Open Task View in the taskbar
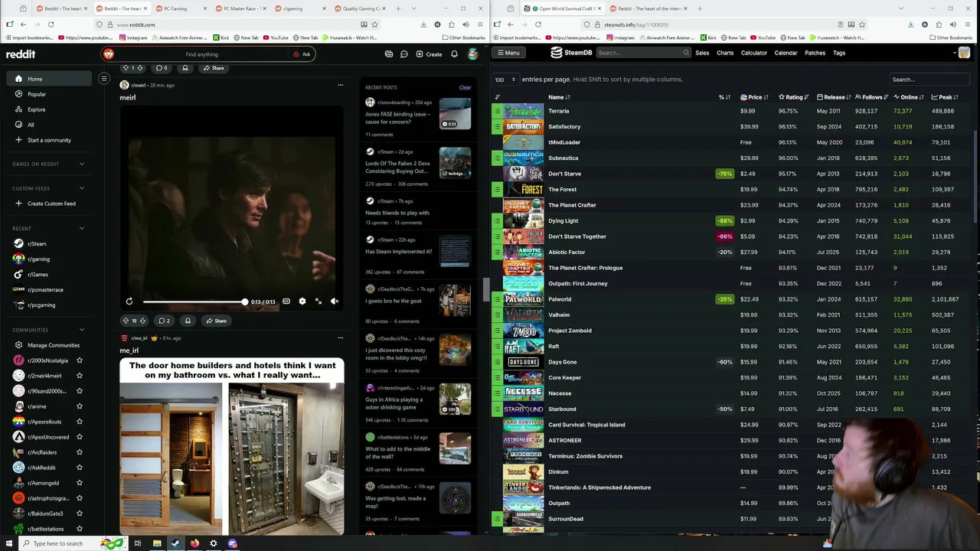The width and height of the screenshot is (980, 551). (x=138, y=543)
